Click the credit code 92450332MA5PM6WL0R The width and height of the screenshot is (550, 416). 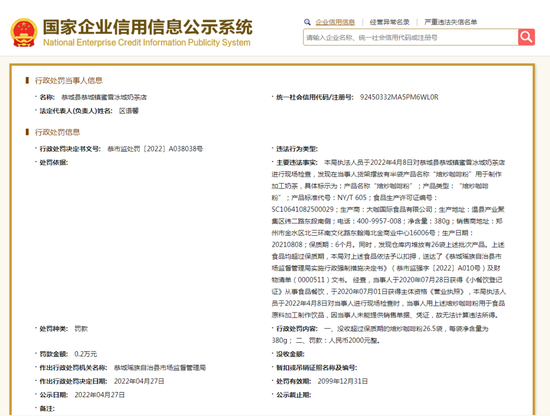pos(399,97)
